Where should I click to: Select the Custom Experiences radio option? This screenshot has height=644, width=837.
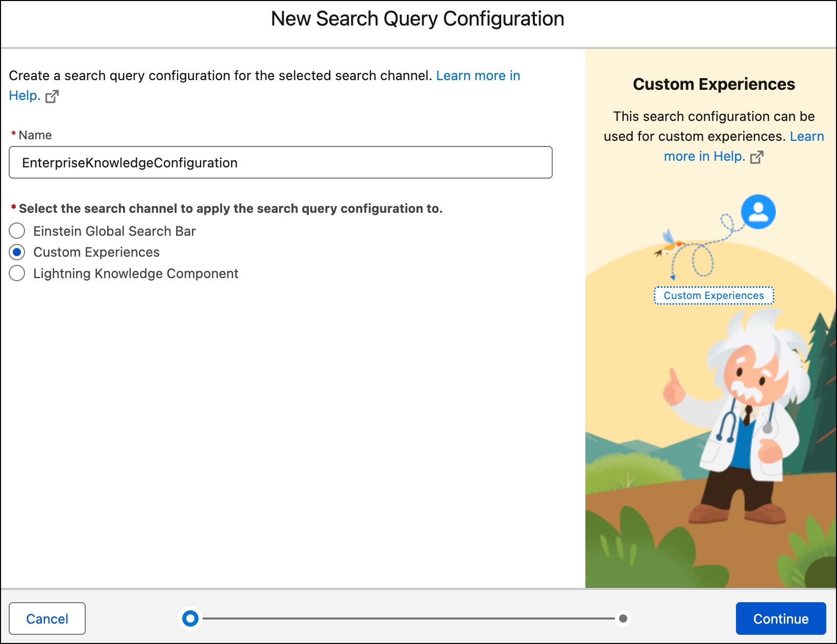click(x=17, y=252)
